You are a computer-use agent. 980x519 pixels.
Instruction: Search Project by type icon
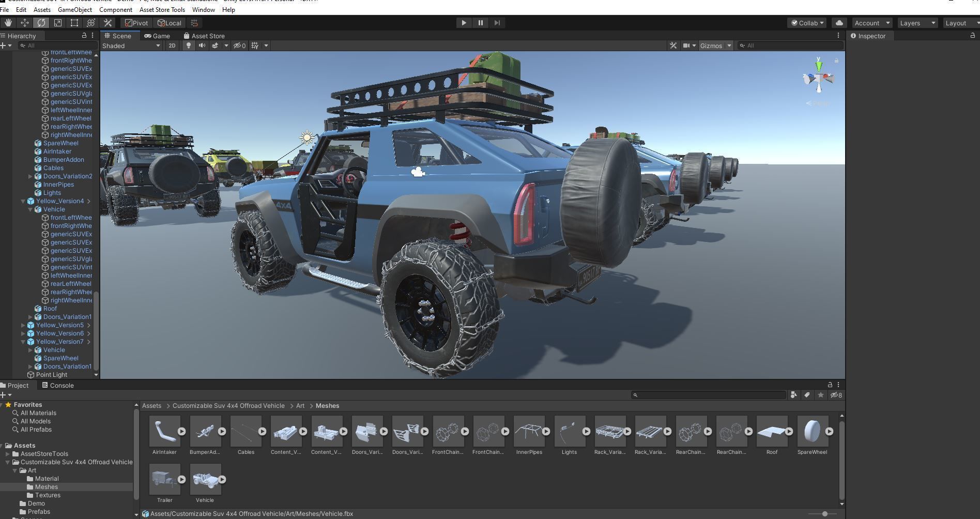[x=793, y=395]
